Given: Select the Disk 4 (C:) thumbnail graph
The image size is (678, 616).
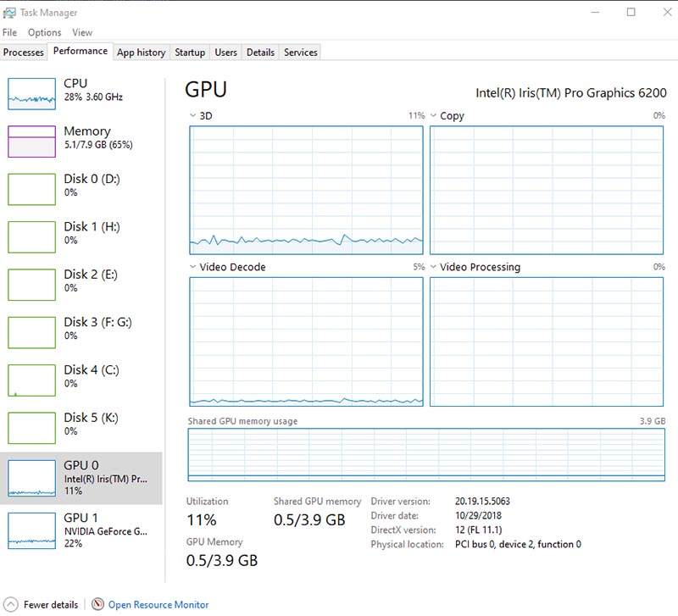Looking at the screenshot, I should click(31, 380).
